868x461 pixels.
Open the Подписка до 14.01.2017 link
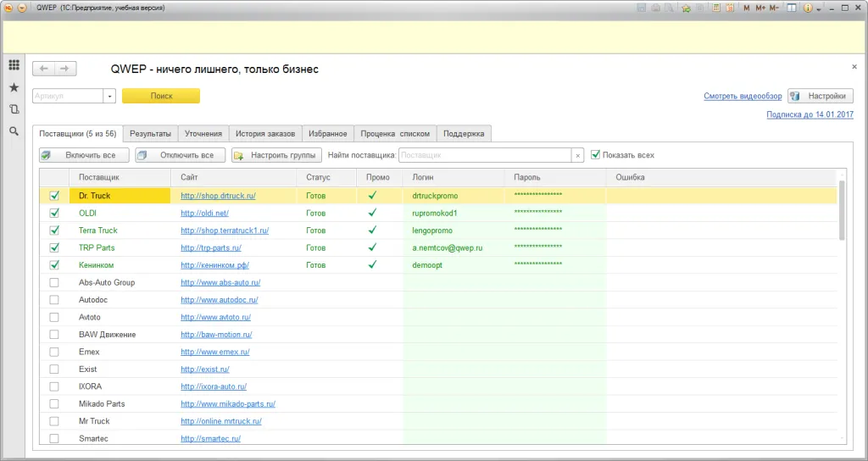click(x=810, y=114)
